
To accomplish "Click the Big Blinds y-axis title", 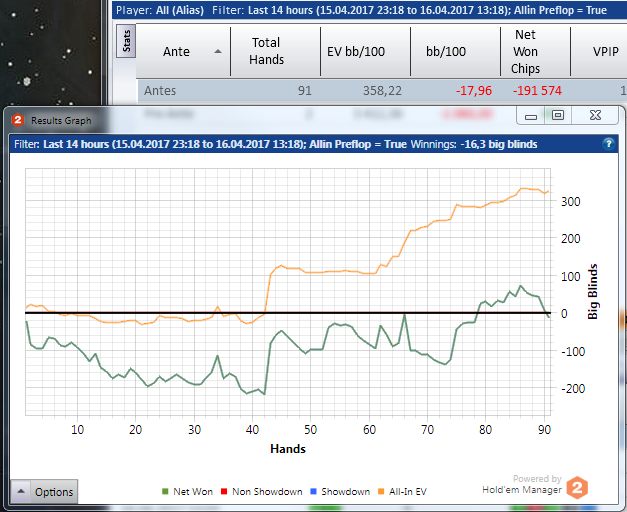I will [593, 291].
